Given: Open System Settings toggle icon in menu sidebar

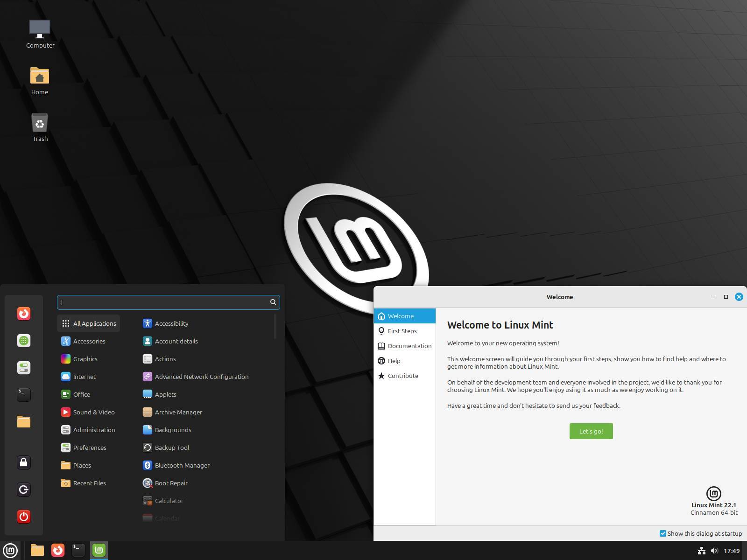Looking at the screenshot, I should click(24, 368).
